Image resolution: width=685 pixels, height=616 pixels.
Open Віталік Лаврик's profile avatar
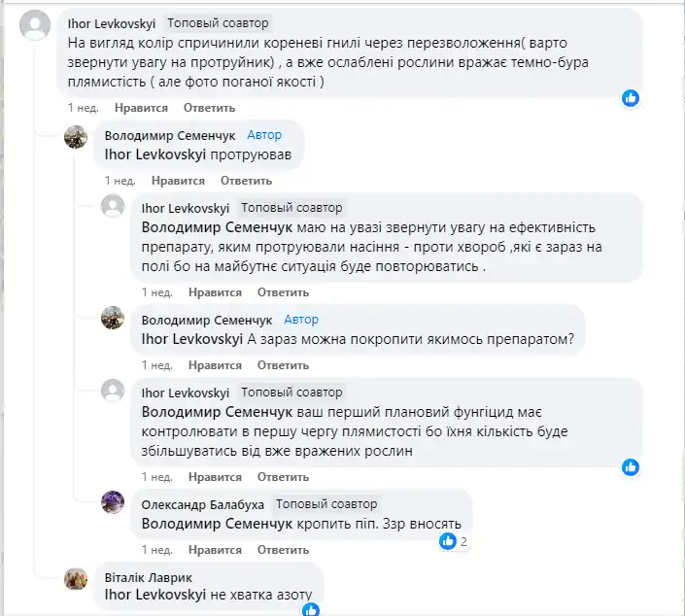76,578
